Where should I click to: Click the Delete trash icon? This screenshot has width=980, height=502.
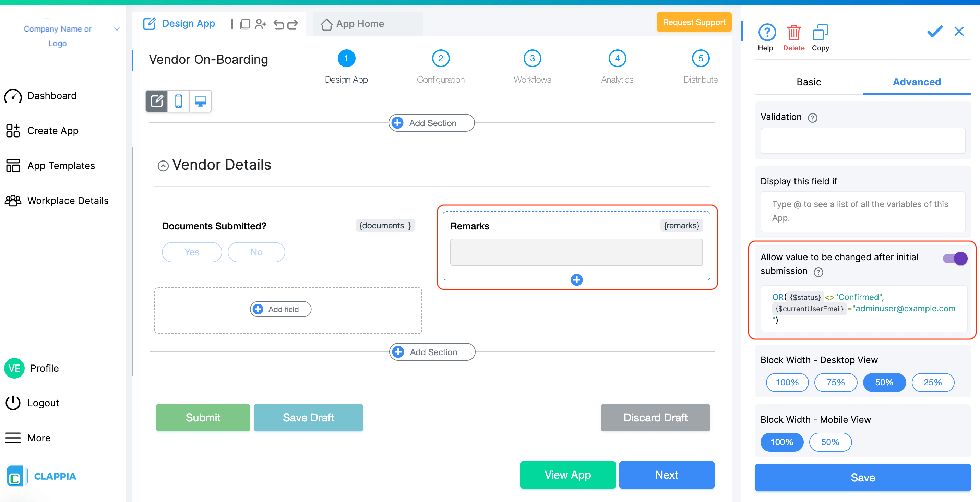[x=793, y=33]
